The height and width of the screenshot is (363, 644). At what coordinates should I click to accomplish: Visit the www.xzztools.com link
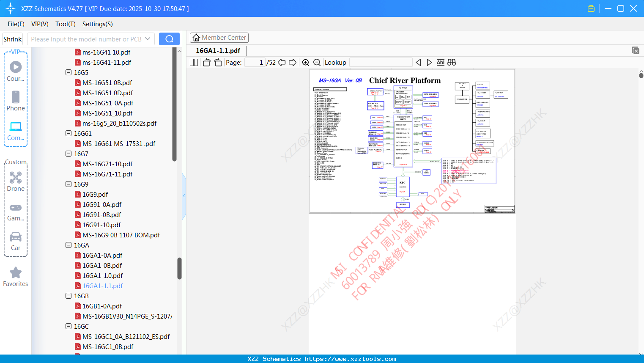(350, 359)
